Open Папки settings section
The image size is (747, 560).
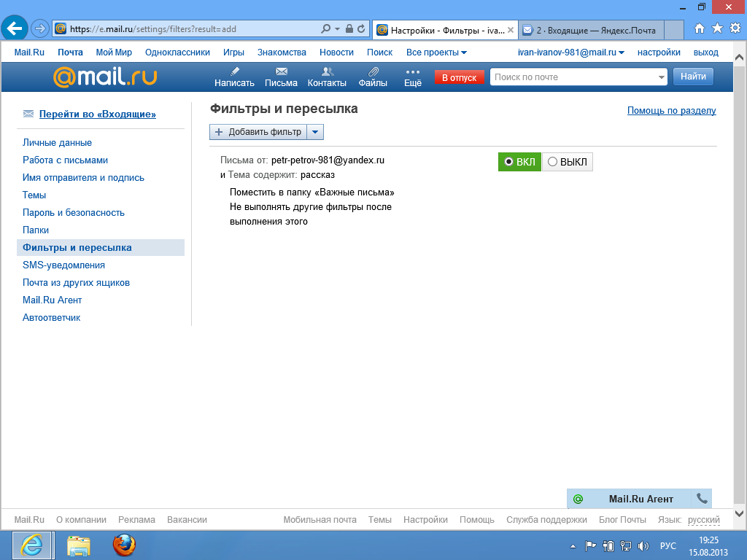(x=36, y=230)
